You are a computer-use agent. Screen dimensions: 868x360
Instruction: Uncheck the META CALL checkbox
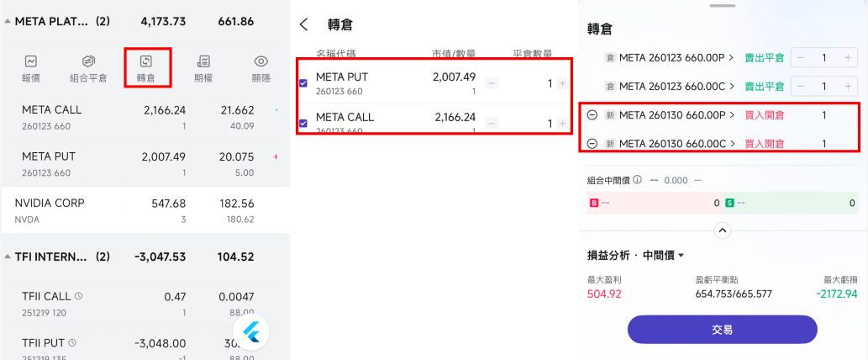(303, 123)
